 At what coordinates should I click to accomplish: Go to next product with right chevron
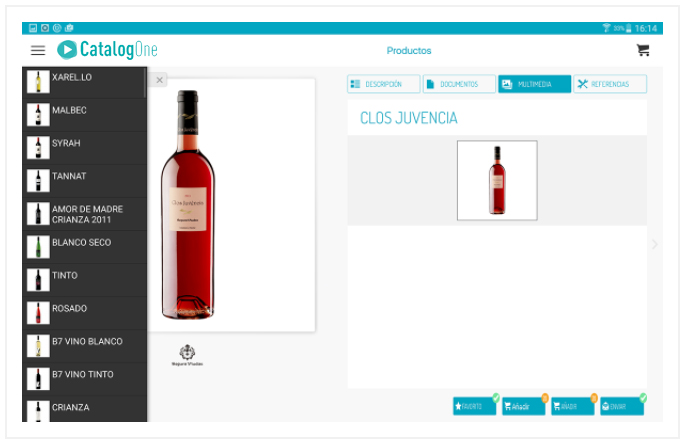654,244
